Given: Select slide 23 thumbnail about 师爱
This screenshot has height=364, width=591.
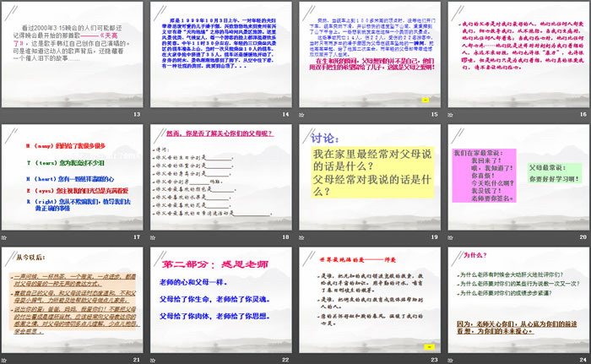Looking at the screenshot, I should tap(370, 301).
